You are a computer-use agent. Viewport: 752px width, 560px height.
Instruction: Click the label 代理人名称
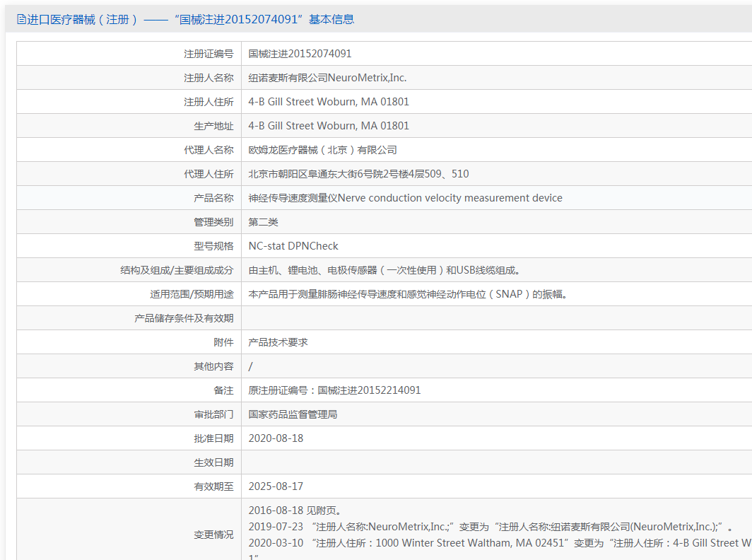208,150
